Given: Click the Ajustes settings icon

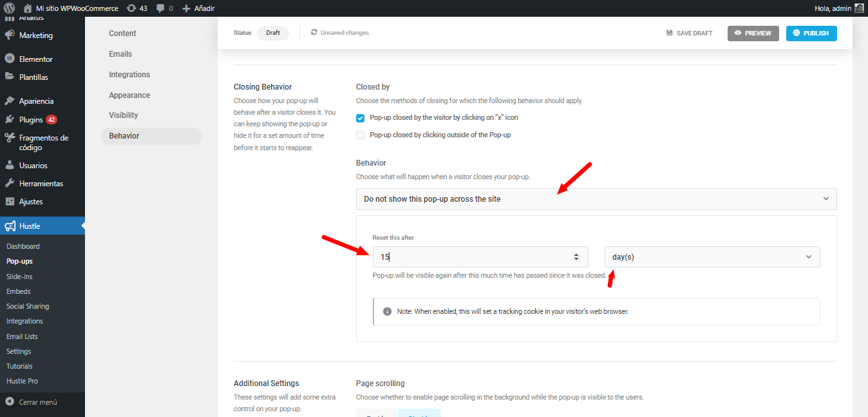Looking at the screenshot, I should point(10,202).
